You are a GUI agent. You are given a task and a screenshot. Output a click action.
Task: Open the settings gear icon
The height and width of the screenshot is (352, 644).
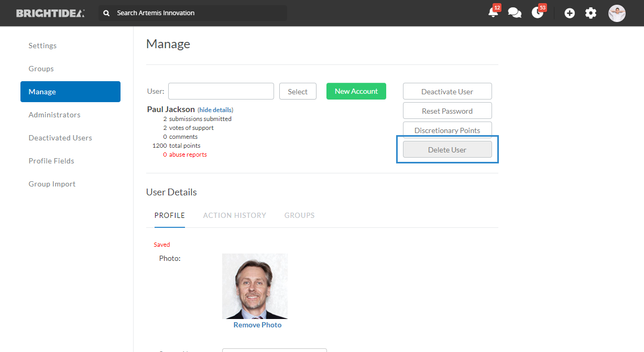(591, 13)
